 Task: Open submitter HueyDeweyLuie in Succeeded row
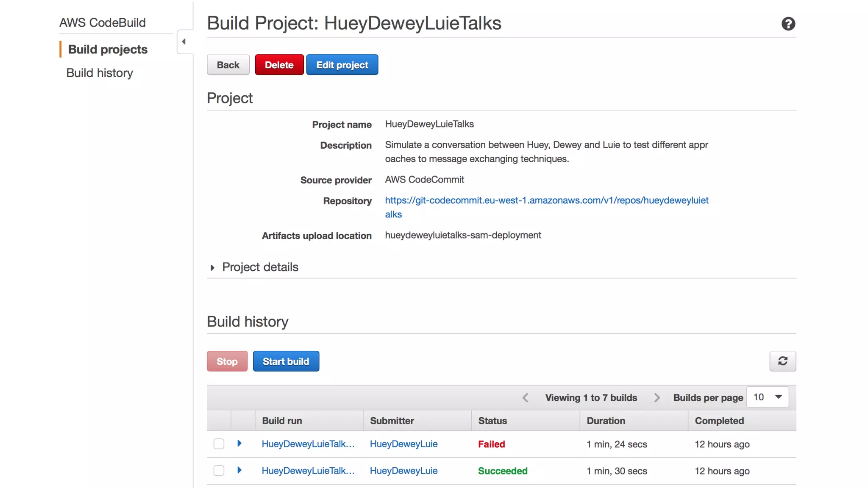(403, 470)
